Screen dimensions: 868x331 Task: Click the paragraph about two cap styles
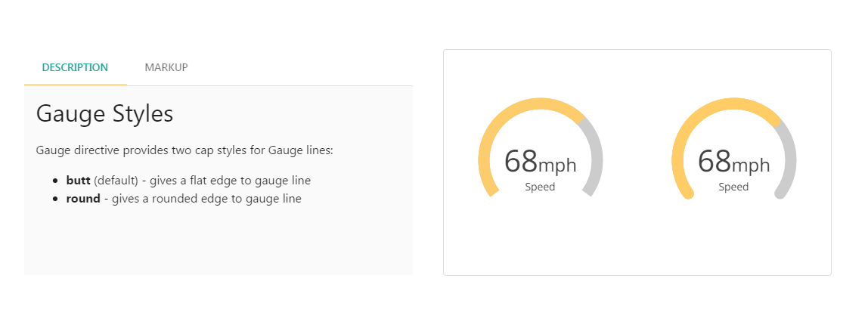(x=184, y=150)
